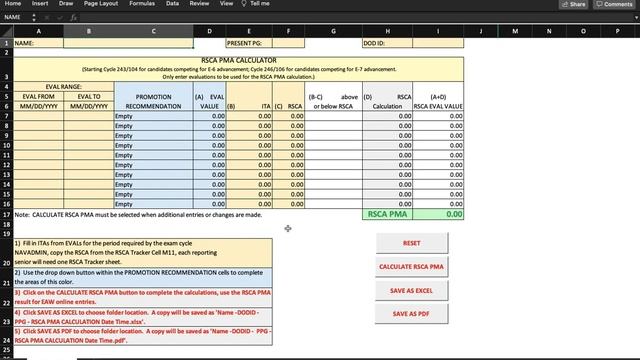Click the Tell me lightbulb search
The height and width of the screenshot is (360, 640).
256,3
